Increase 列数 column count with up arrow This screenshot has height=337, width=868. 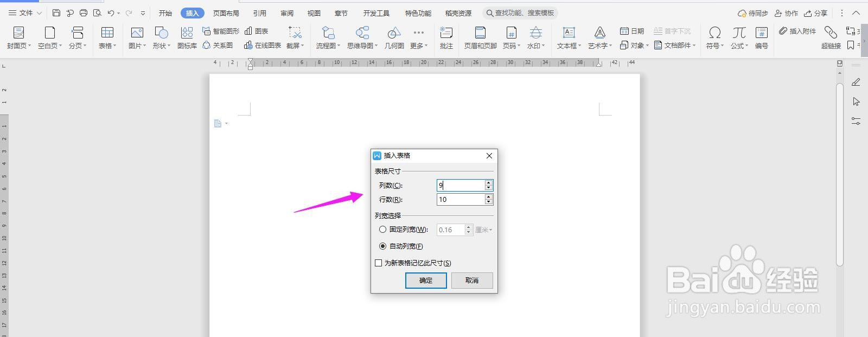[x=489, y=183]
